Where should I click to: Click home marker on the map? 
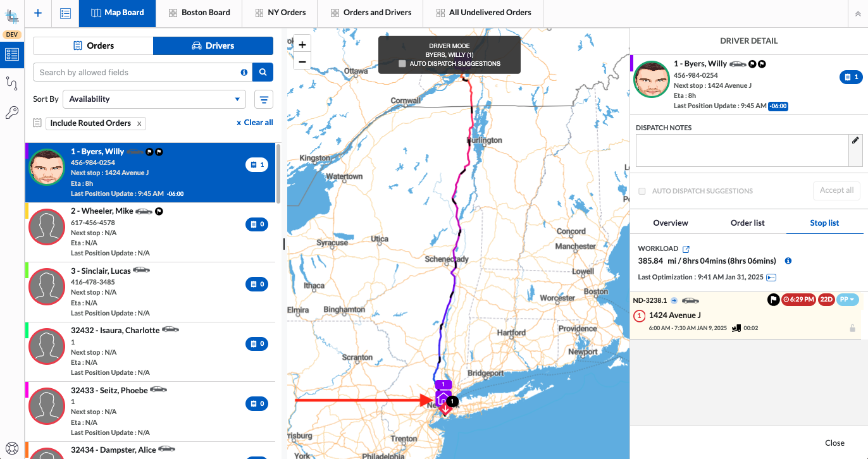click(x=443, y=398)
